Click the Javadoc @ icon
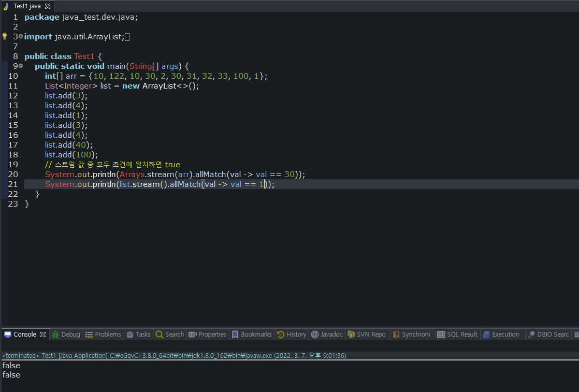Viewport: 579px width, 392px height. point(314,335)
